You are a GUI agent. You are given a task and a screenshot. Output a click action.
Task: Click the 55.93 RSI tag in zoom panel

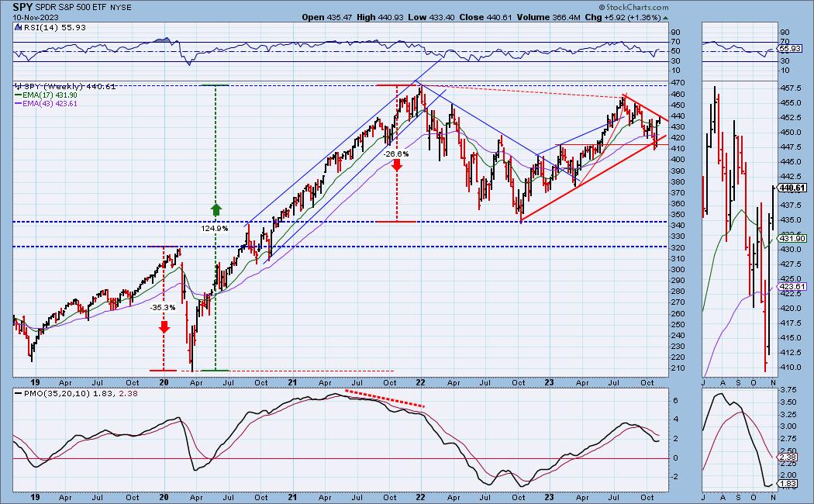coord(791,48)
